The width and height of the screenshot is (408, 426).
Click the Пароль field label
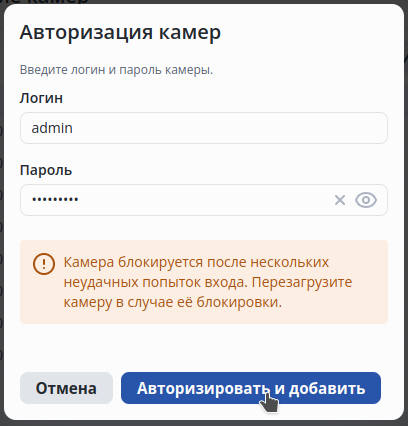[46, 170]
